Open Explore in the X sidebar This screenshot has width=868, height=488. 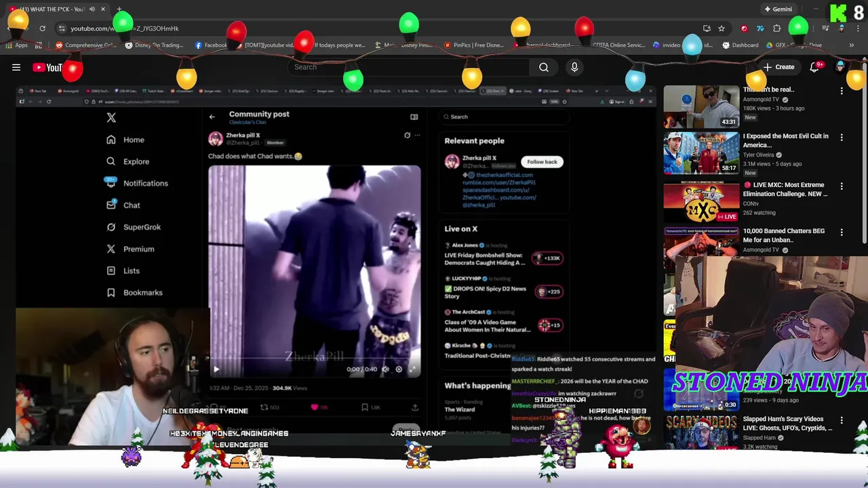coord(128,161)
